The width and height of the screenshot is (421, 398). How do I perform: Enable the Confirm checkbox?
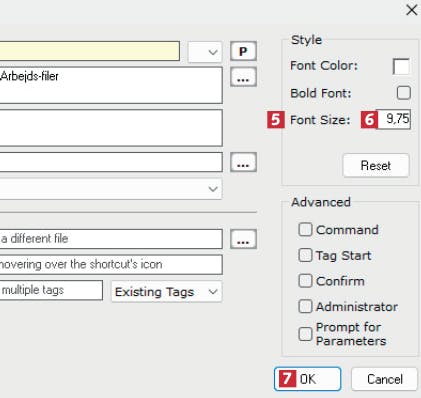tap(305, 281)
